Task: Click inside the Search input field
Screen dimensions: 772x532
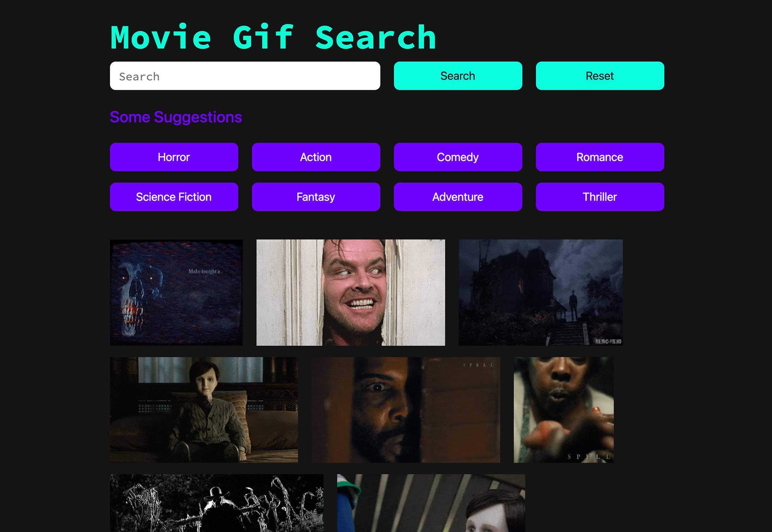Action: click(x=245, y=76)
